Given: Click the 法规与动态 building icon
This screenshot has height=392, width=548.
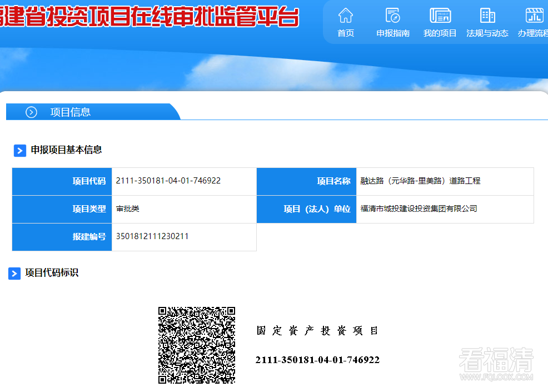Looking at the screenshot, I should 487,16.
